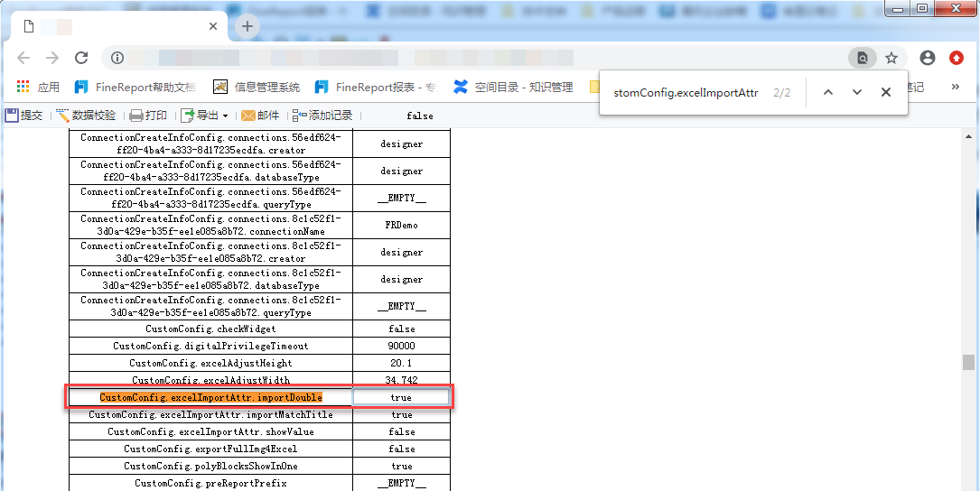The height and width of the screenshot is (491, 980).
Task: Go back to the previous page
Action: click(x=23, y=58)
